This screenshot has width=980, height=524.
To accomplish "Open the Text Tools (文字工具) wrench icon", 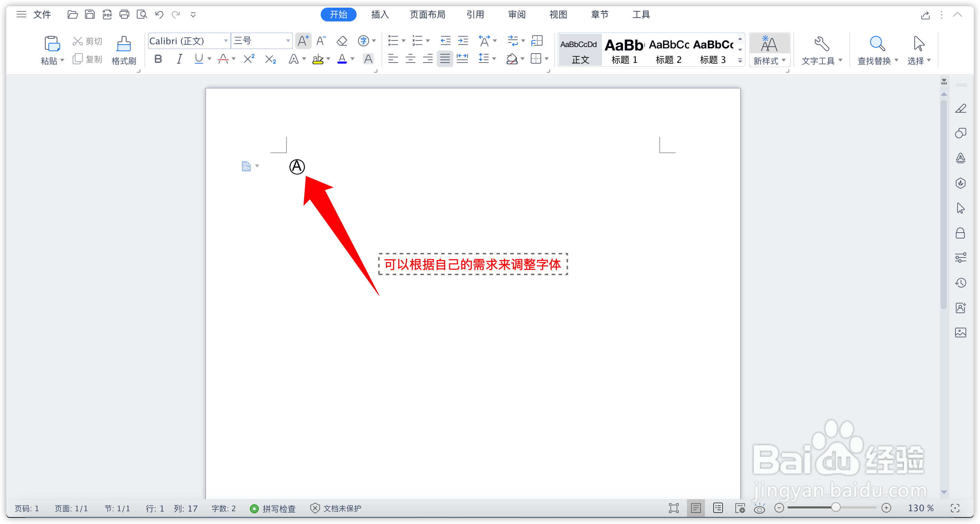I will (821, 44).
